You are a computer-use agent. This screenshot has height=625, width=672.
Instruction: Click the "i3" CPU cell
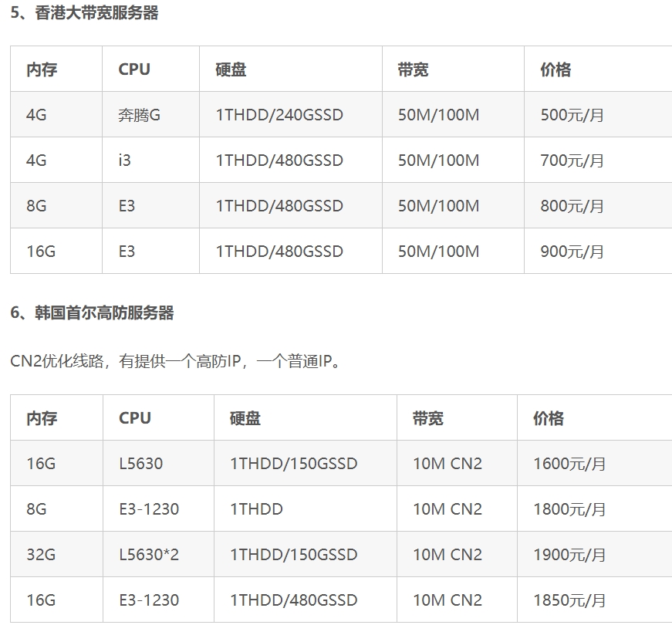pyautogui.click(x=124, y=160)
